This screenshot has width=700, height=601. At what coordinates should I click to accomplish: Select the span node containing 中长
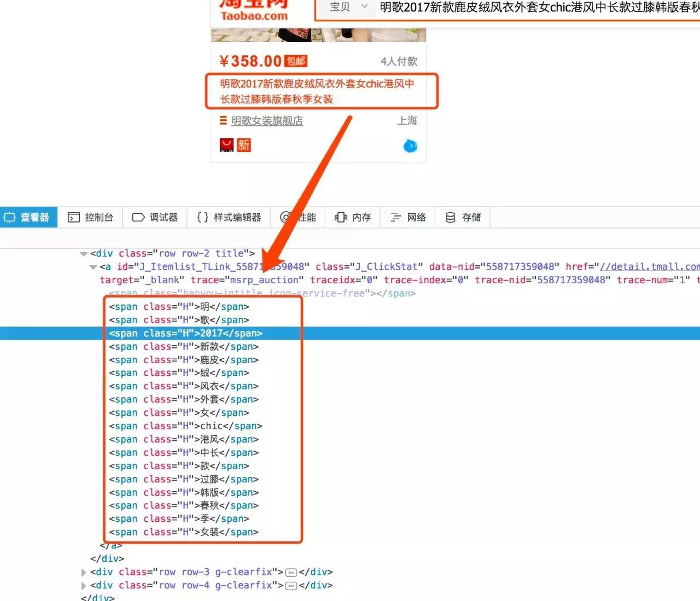[184, 453]
